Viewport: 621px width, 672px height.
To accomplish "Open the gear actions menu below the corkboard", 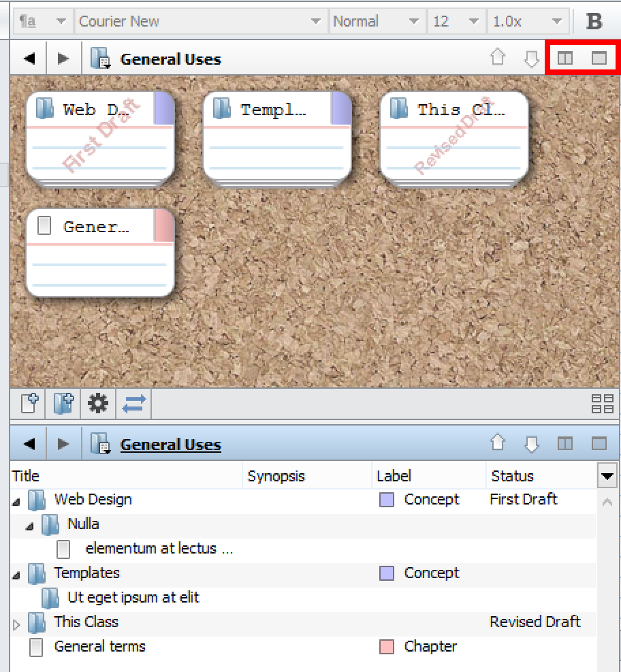I will 98,404.
